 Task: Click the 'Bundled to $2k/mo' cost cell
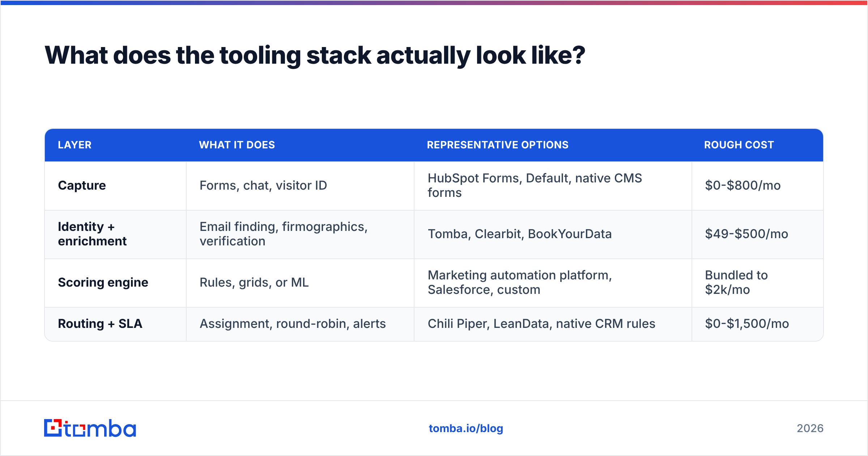pos(757,283)
